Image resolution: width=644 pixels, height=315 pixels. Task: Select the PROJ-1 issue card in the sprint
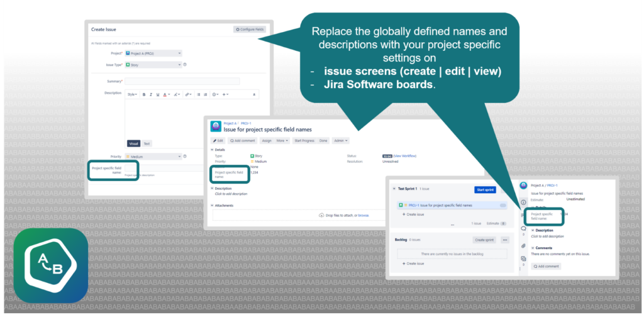pyautogui.click(x=452, y=205)
